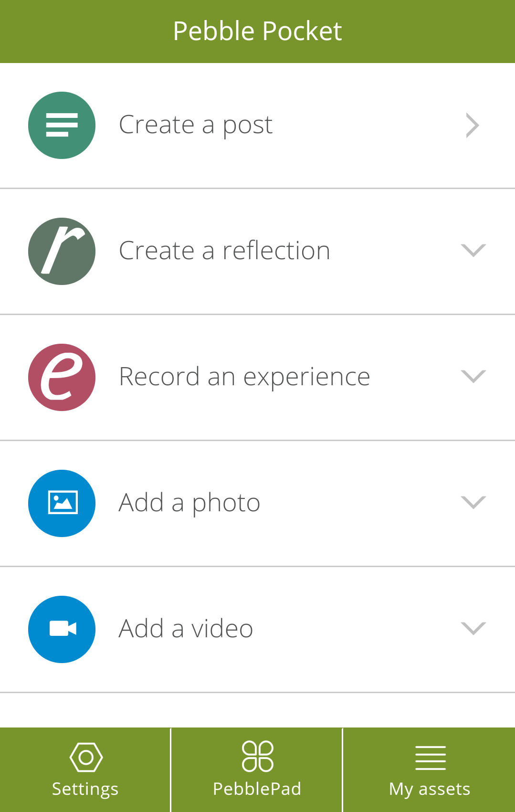Image resolution: width=515 pixels, height=812 pixels.
Task: Go to the PebblePad tab label
Action: tap(257, 789)
